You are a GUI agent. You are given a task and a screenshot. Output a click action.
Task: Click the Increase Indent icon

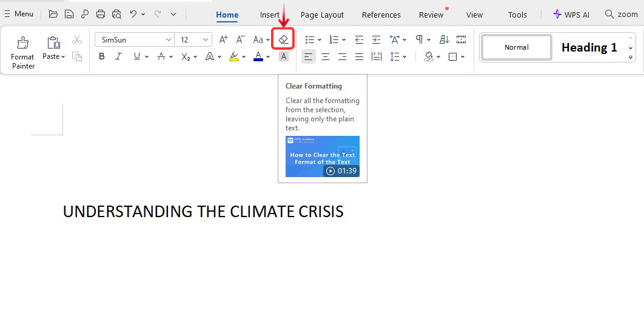376,40
